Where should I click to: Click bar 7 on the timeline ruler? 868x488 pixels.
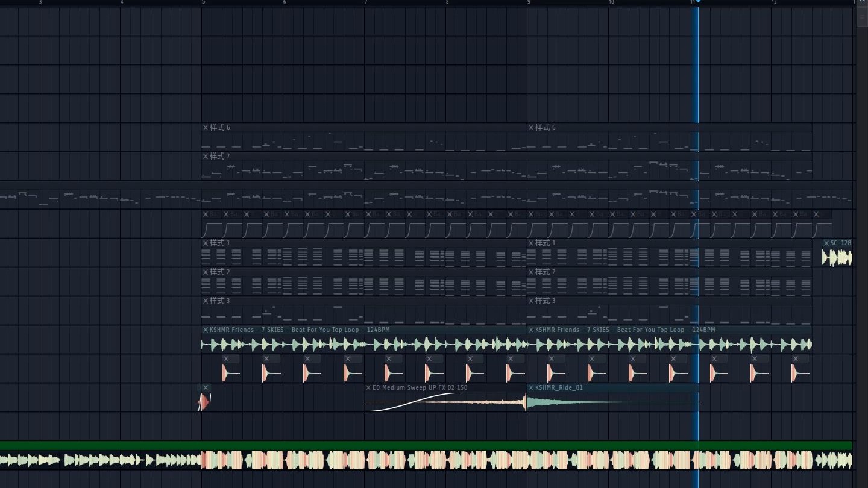coord(366,2)
